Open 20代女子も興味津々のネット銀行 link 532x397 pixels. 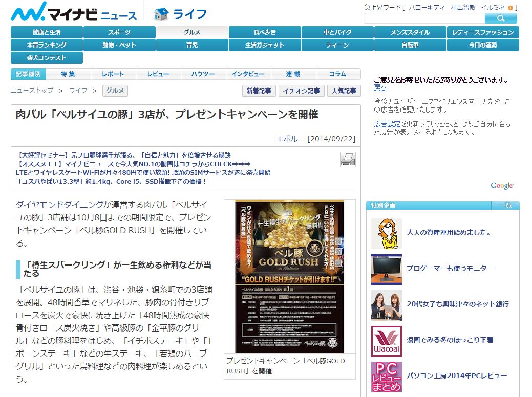[x=458, y=304]
